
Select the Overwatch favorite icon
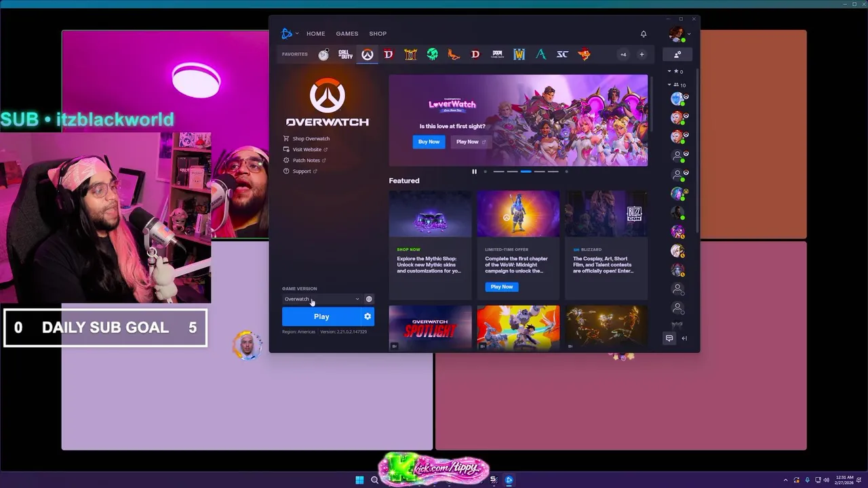point(367,54)
